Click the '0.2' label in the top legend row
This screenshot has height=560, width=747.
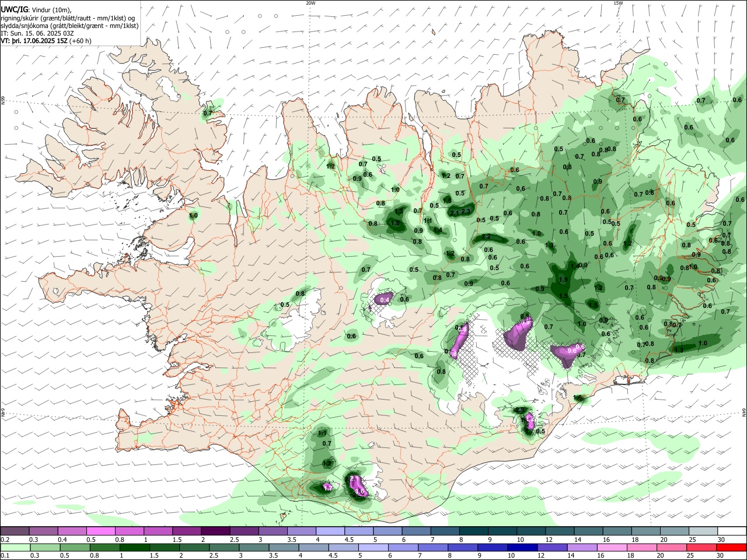coord(5,540)
